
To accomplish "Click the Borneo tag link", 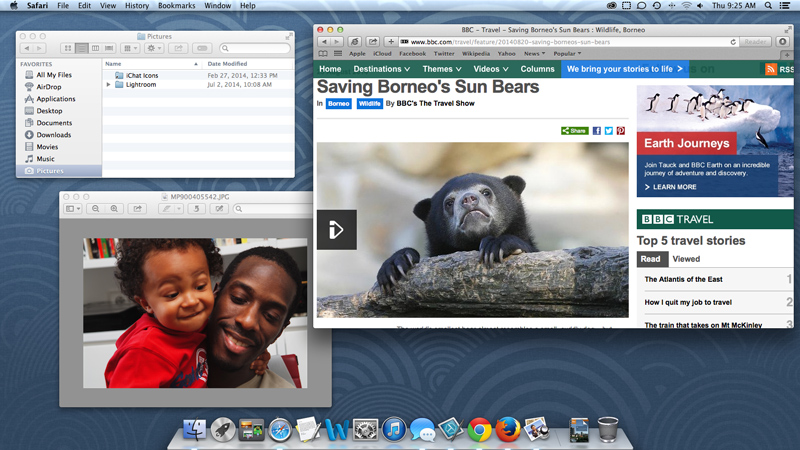I will click(x=338, y=104).
